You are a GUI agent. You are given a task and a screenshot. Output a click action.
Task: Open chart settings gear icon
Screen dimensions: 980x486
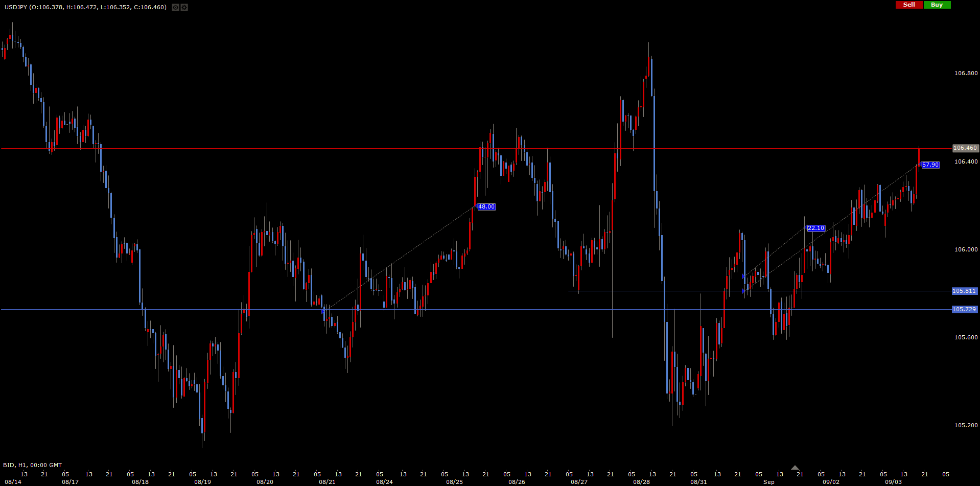(x=184, y=8)
